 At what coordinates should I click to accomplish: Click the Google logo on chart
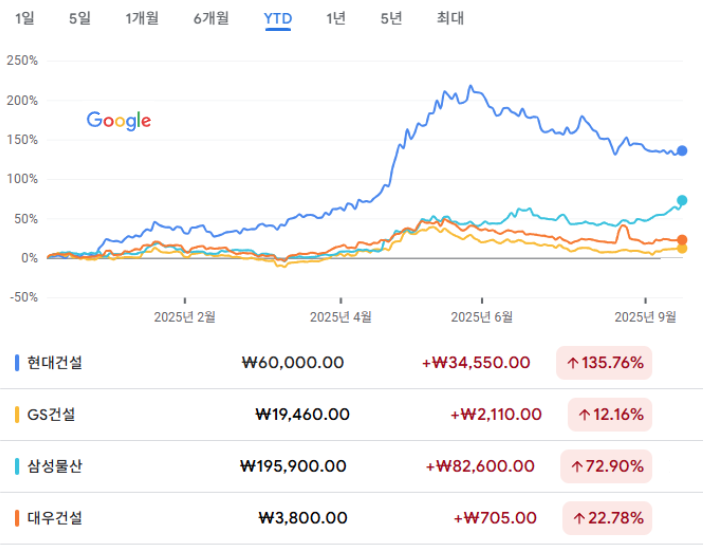pyautogui.click(x=118, y=121)
